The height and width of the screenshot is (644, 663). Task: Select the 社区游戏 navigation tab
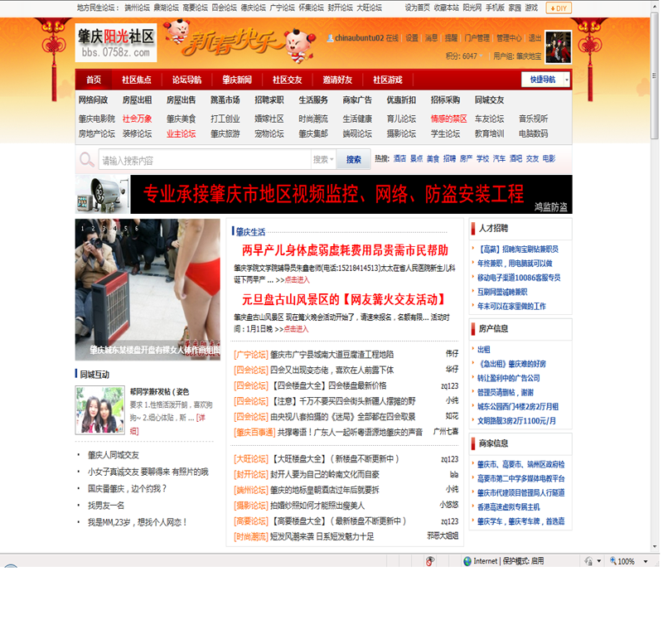[388, 80]
